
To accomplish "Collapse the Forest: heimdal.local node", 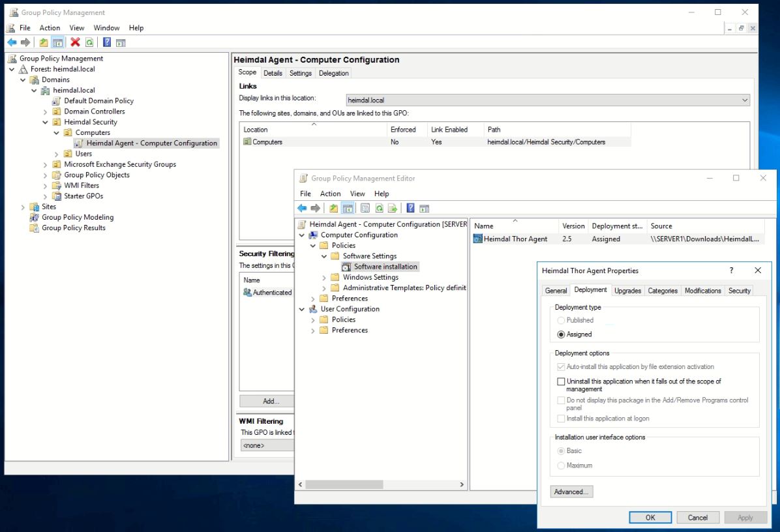I will pos(12,69).
